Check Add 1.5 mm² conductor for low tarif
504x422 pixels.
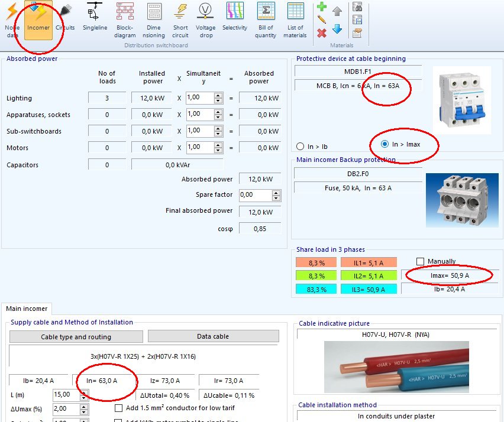(x=118, y=408)
